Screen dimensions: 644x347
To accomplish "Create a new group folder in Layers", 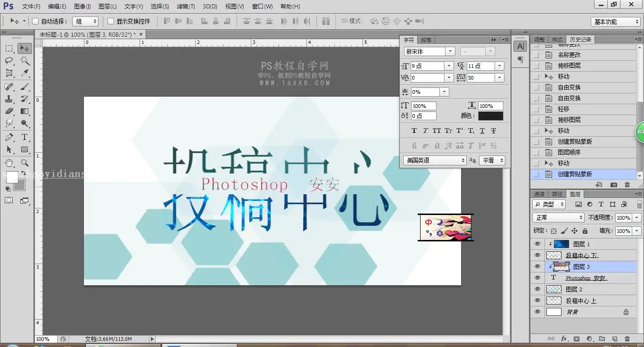I will coord(602,339).
